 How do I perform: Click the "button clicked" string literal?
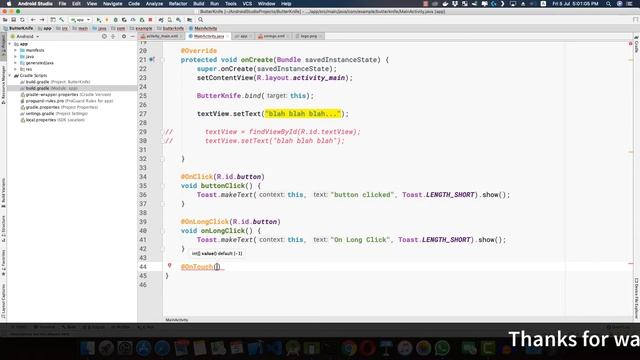tap(362, 195)
